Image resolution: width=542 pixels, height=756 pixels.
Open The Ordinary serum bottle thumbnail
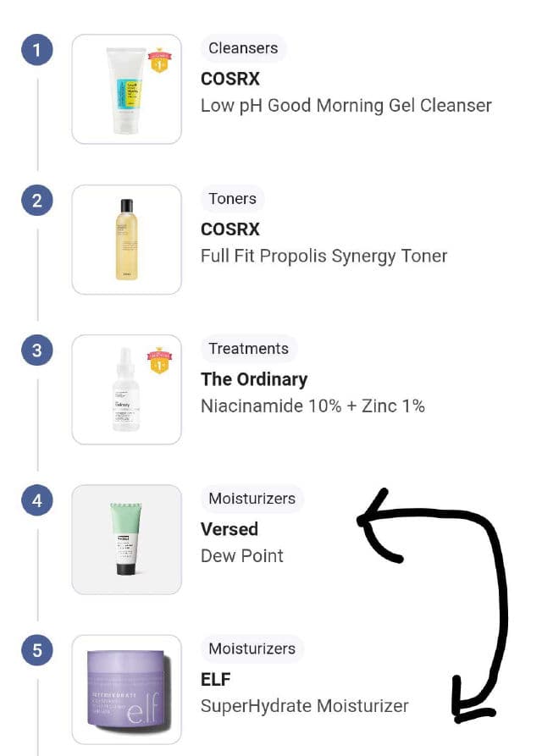pyautogui.click(x=126, y=389)
